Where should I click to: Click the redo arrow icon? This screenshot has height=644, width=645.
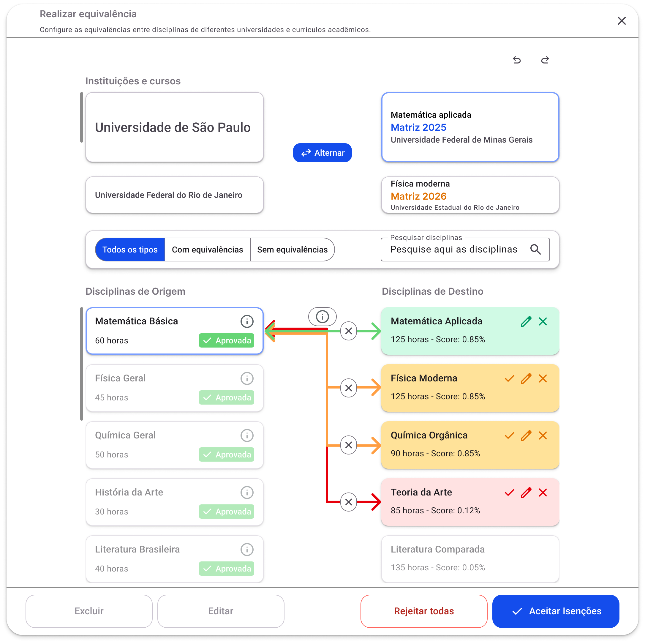pos(545,60)
